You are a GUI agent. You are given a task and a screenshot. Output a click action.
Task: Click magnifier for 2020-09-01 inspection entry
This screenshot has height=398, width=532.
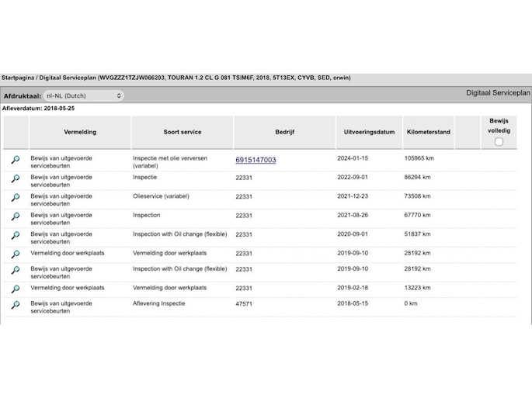15,236
